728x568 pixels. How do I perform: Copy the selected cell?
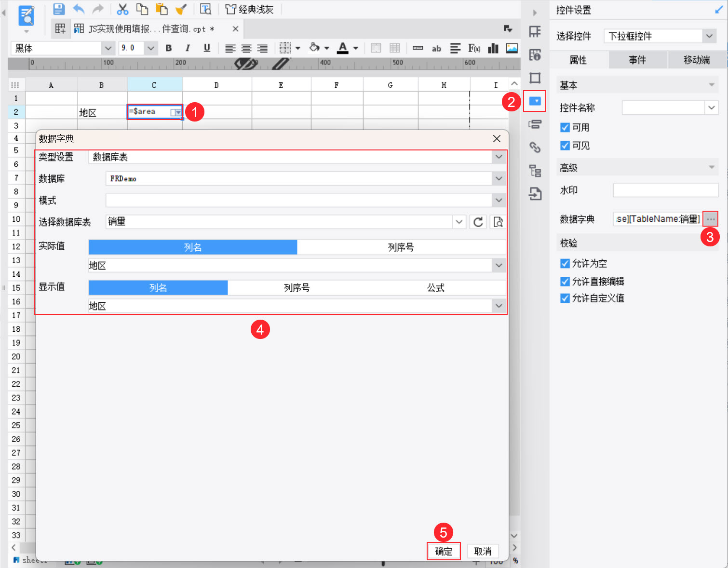point(142,9)
